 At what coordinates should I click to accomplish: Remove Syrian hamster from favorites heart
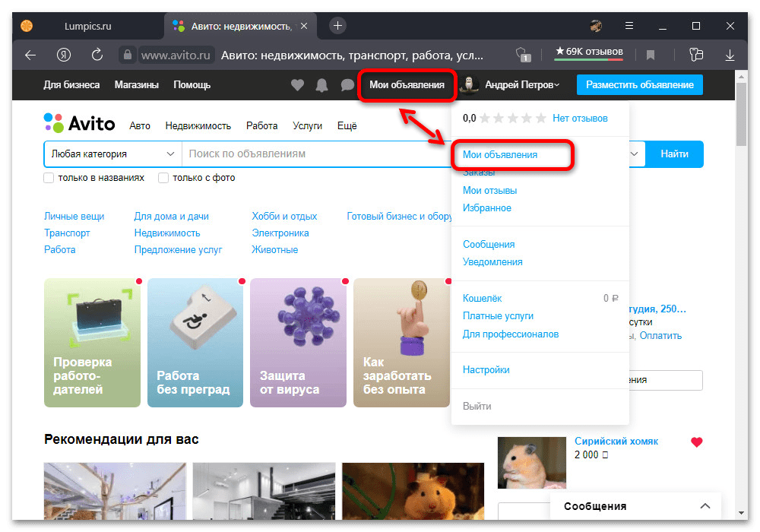pyautogui.click(x=696, y=442)
